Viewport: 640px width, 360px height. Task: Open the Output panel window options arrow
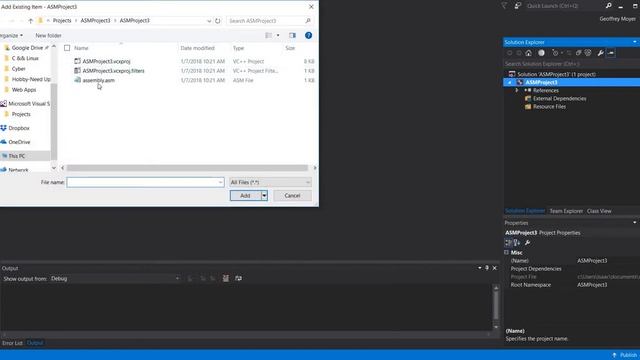[480, 268]
